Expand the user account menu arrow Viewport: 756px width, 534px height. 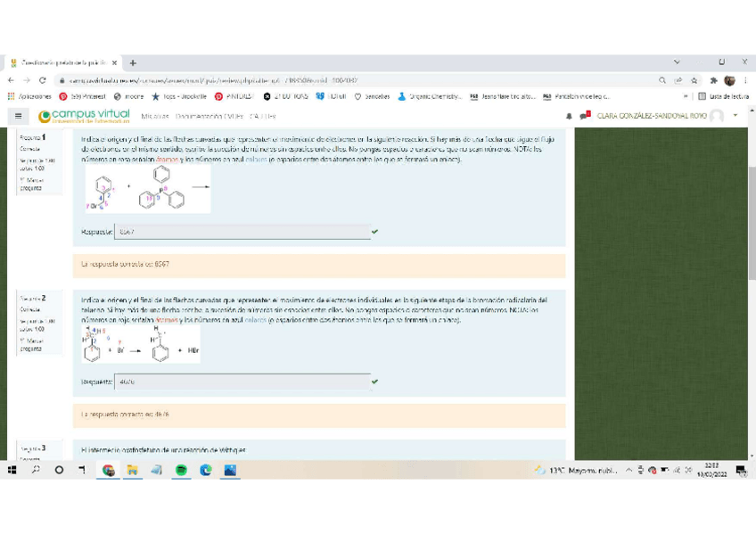coord(735,116)
